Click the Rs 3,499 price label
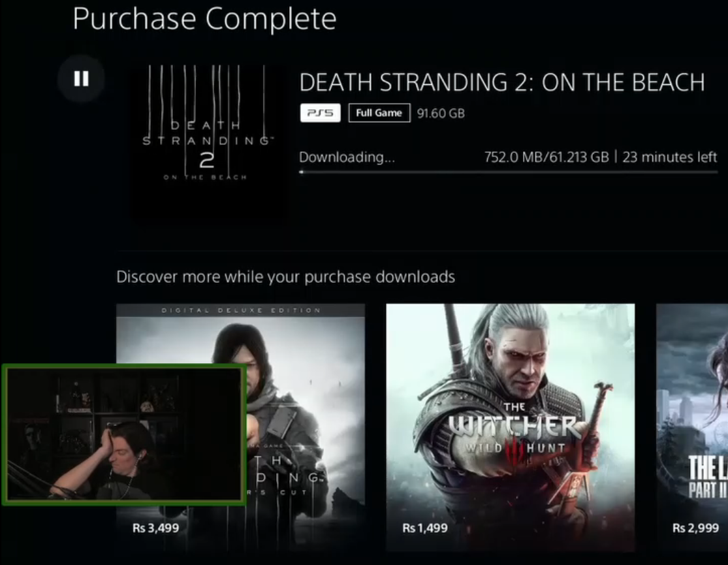This screenshot has width=728, height=565. pos(155,528)
